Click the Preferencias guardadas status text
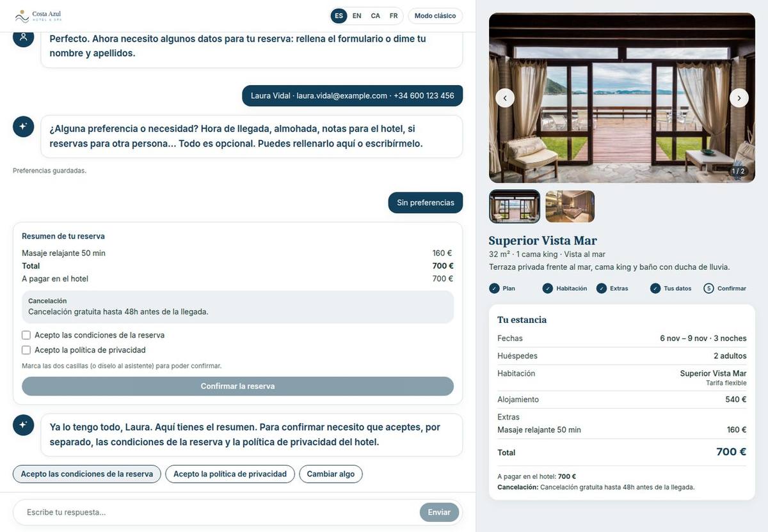 (49, 171)
